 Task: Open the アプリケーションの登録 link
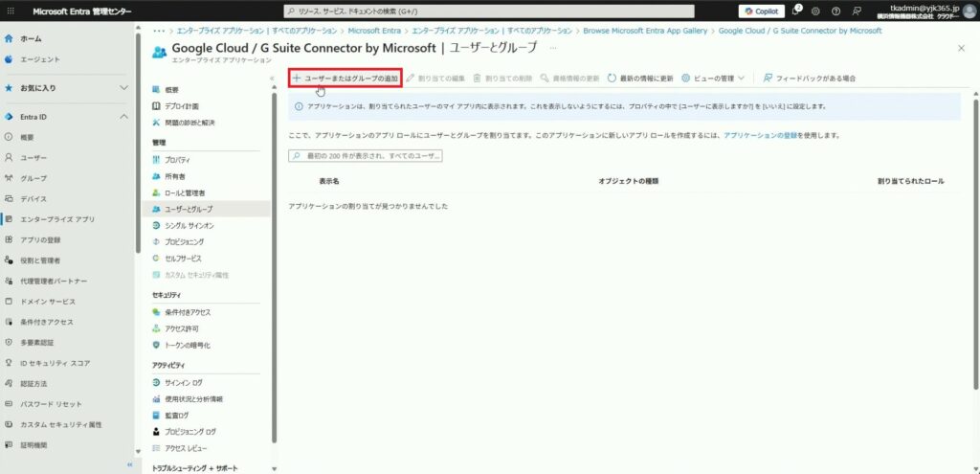[758, 136]
